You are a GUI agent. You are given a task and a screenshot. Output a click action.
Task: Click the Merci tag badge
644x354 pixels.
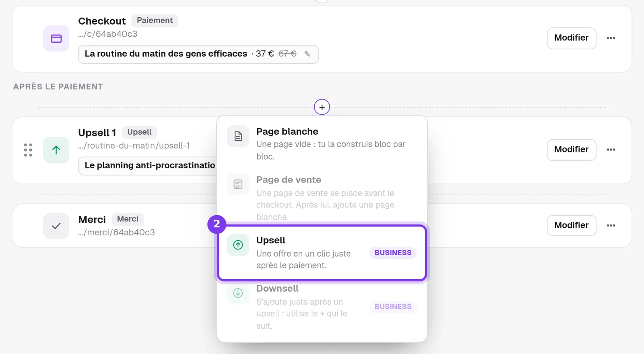coord(128,219)
